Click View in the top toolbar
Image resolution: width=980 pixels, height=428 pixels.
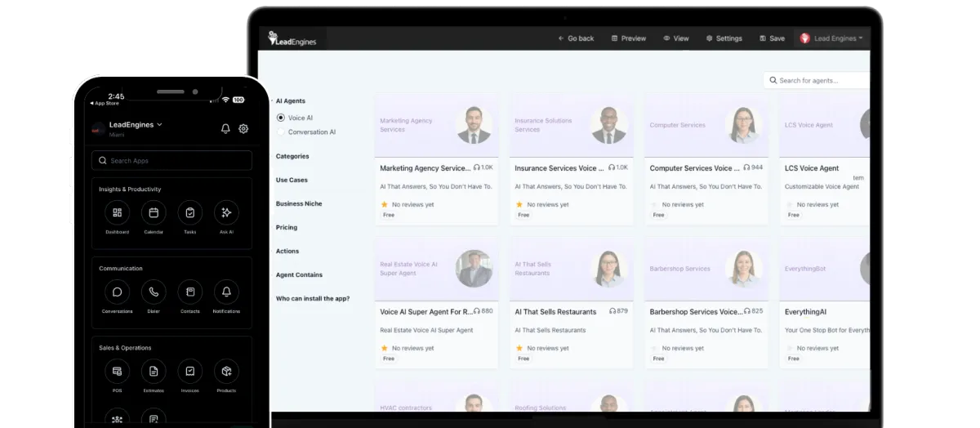point(676,38)
